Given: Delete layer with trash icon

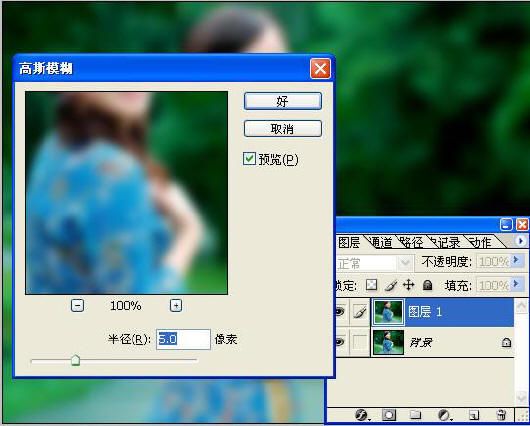Looking at the screenshot, I should tap(502, 415).
